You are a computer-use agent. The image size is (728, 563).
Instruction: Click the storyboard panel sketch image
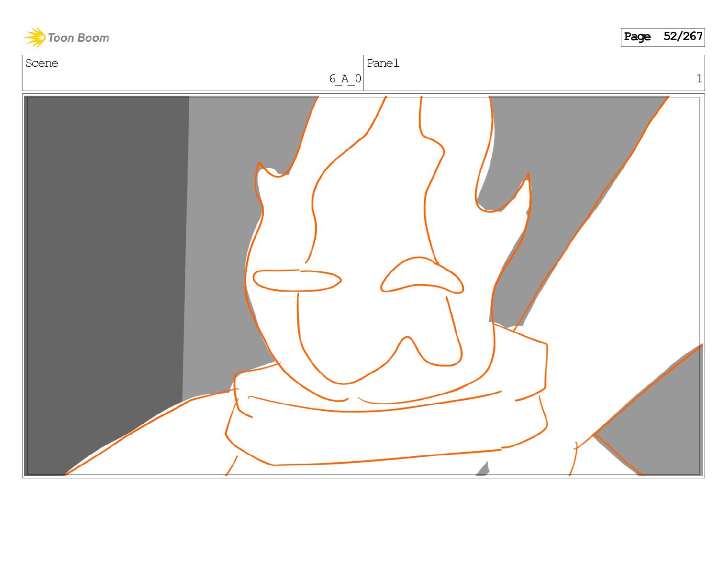tap(363, 286)
